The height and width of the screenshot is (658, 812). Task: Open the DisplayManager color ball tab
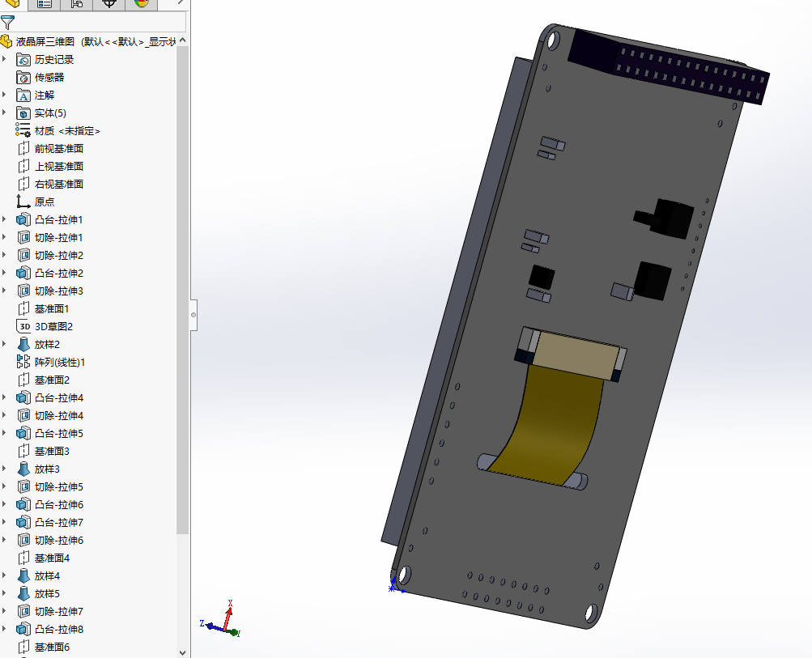coord(142,3)
